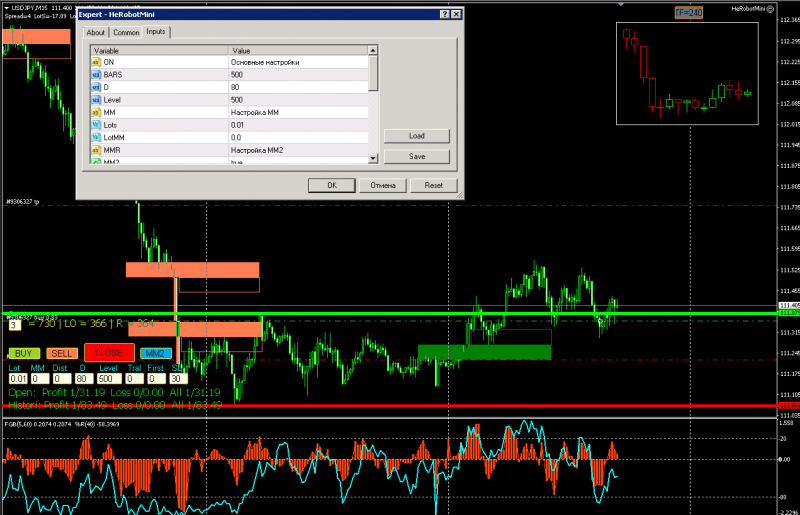Switch to the About tab
This screenshot has height=515, width=800.
click(95, 33)
